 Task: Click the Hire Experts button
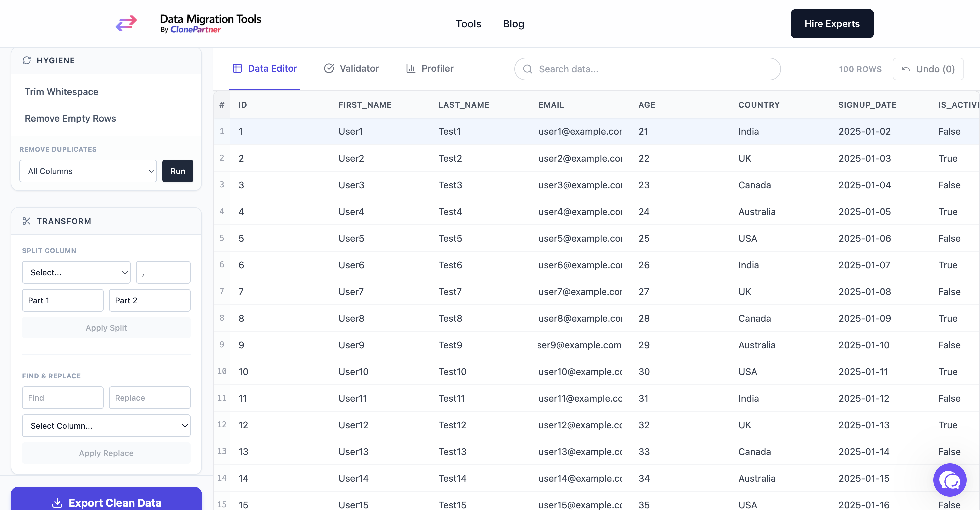[x=832, y=23]
